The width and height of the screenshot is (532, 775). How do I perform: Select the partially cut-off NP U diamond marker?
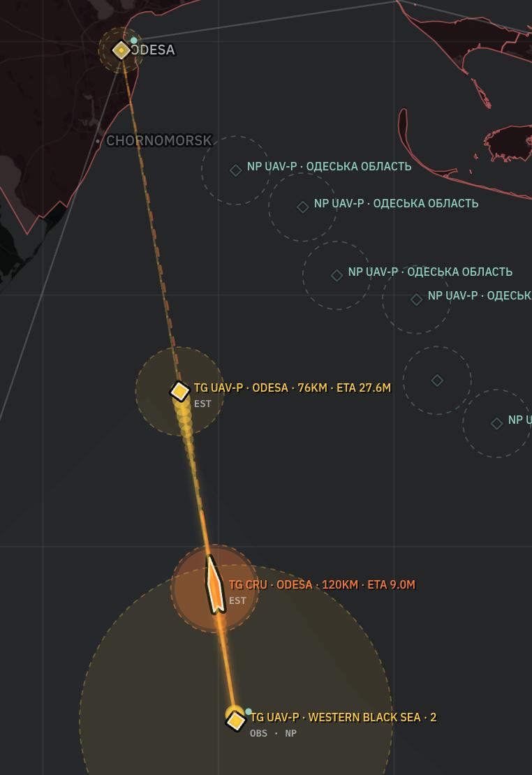496,423
